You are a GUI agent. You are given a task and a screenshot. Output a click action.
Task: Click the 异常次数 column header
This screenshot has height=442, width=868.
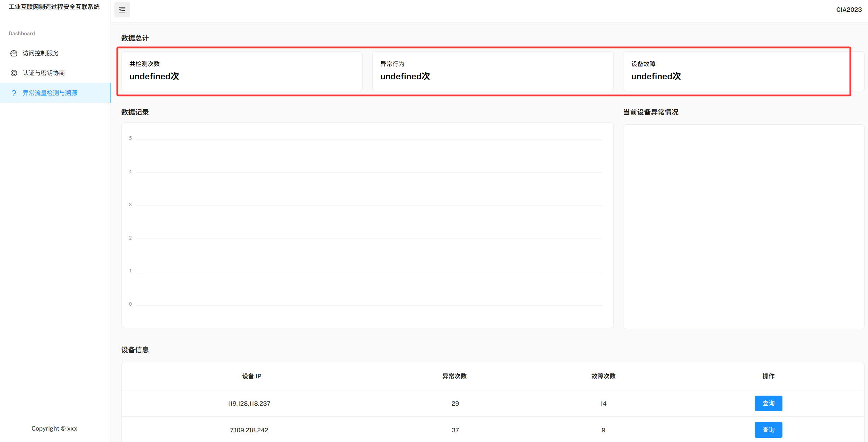[454, 376]
